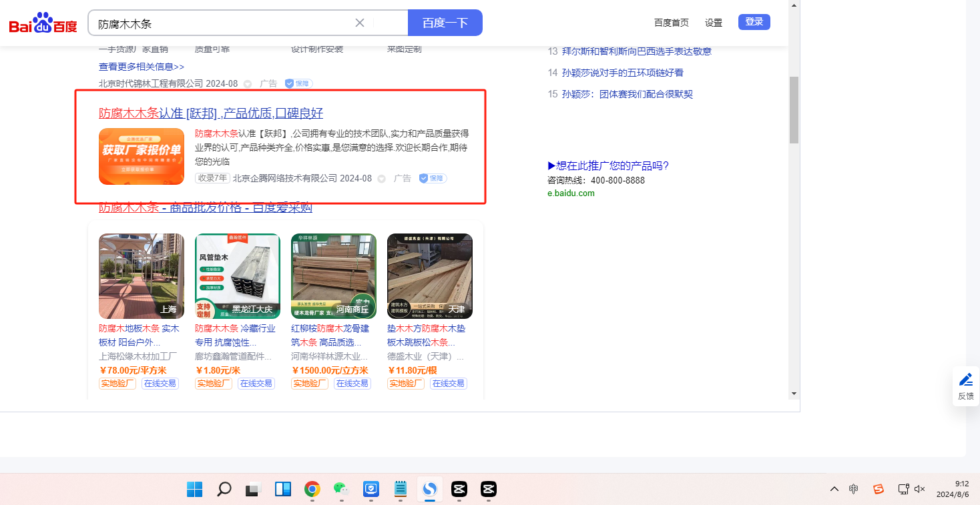Go to 百度首页 in the top navigation
This screenshot has height=505, width=980.
[671, 23]
